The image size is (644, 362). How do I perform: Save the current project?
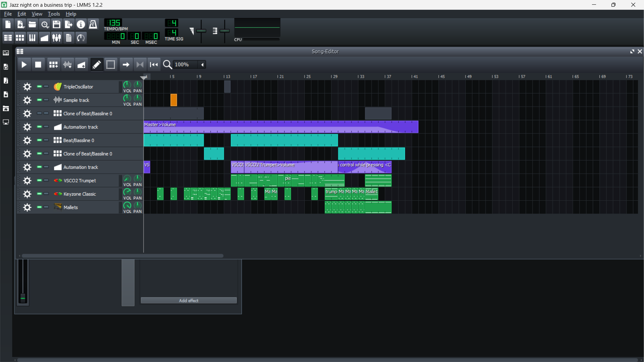click(57, 24)
